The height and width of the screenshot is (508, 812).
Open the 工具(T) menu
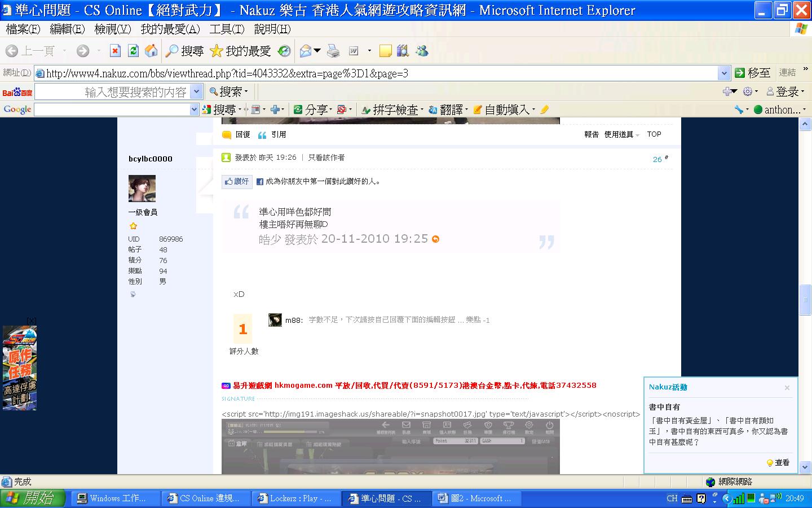(x=227, y=29)
